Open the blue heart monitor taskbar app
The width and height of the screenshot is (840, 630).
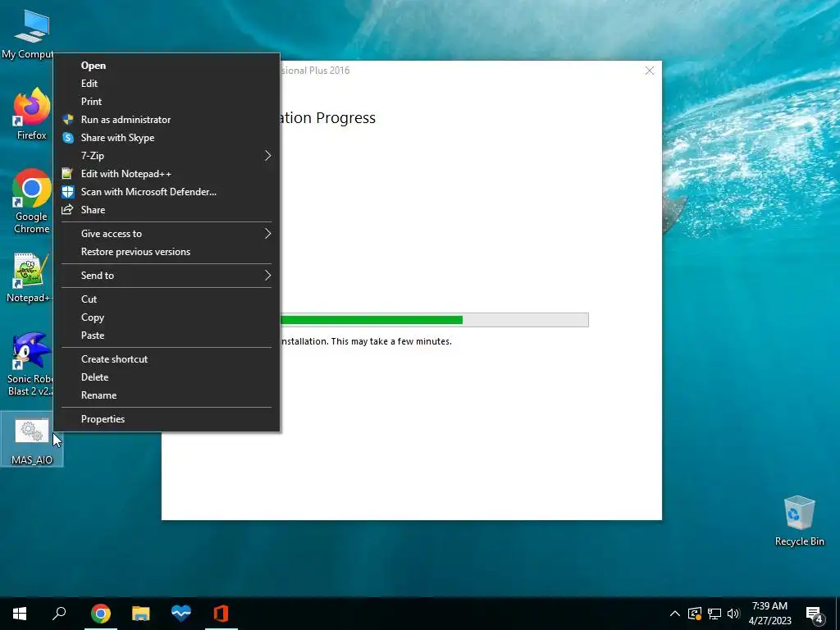181,614
